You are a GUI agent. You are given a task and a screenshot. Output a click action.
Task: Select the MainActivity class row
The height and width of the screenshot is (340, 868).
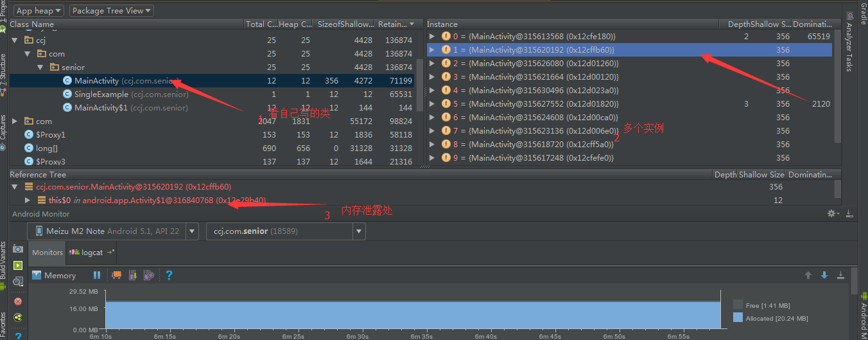tap(213, 80)
